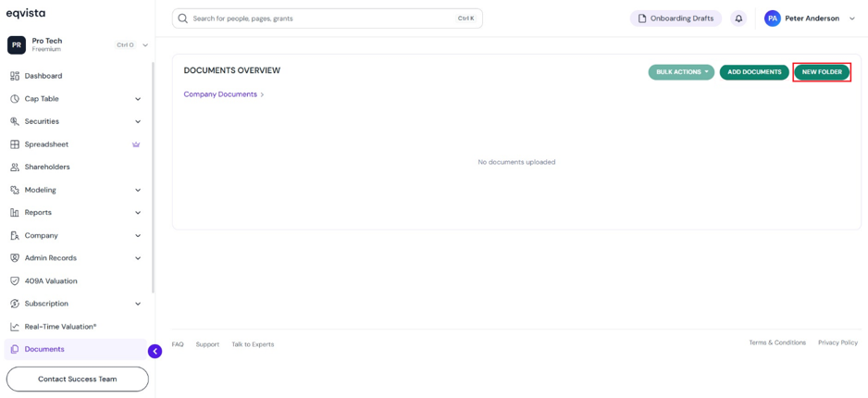868x398 pixels.
Task: Click the notification bell icon
Action: [x=738, y=19]
